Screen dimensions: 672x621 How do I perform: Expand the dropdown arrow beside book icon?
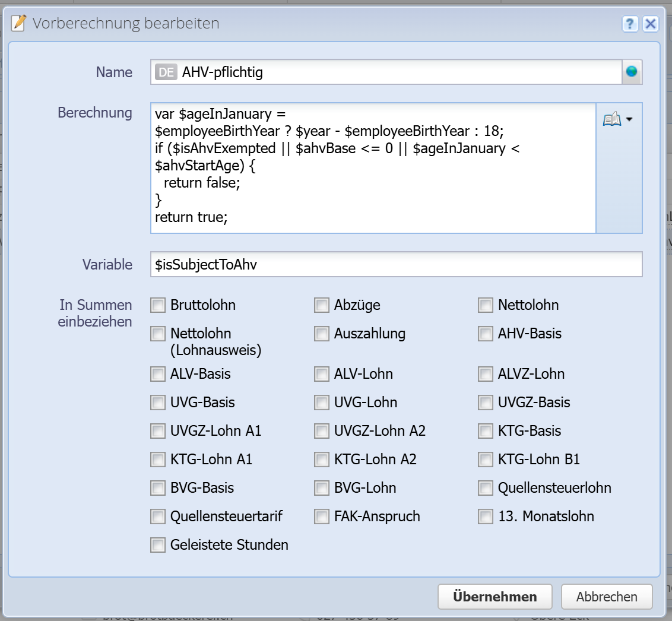tap(629, 119)
